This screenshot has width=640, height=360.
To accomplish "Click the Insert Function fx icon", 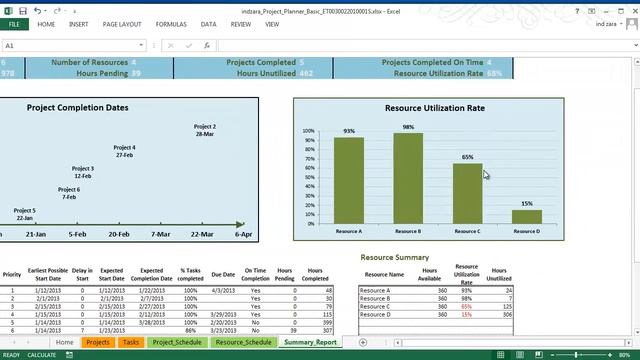I will click(207, 46).
